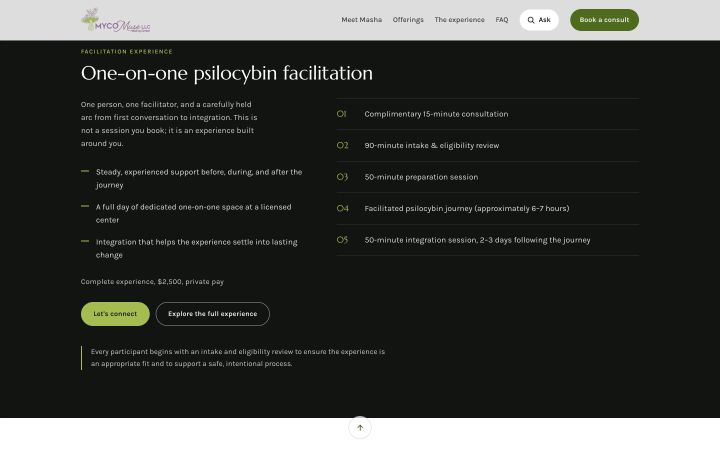Click the Ask search button
Viewport: 720px width, 450px height.
point(539,20)
